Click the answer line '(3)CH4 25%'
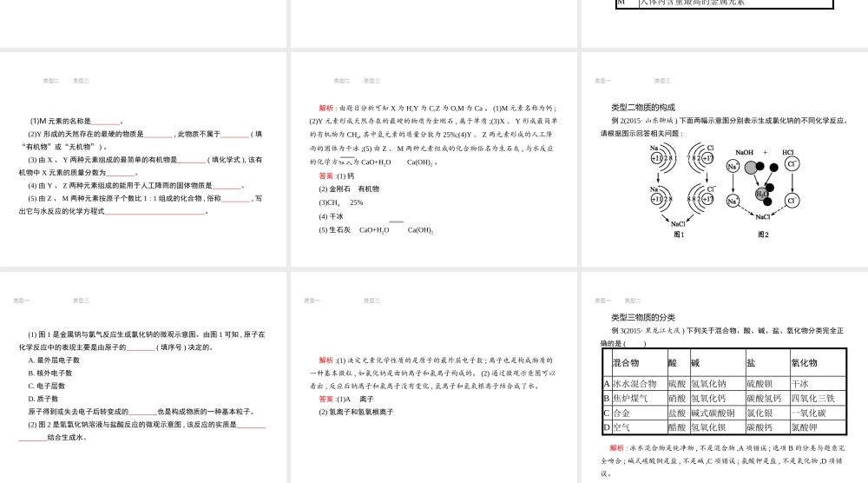The image size is (868, 483). pos(341,202)
